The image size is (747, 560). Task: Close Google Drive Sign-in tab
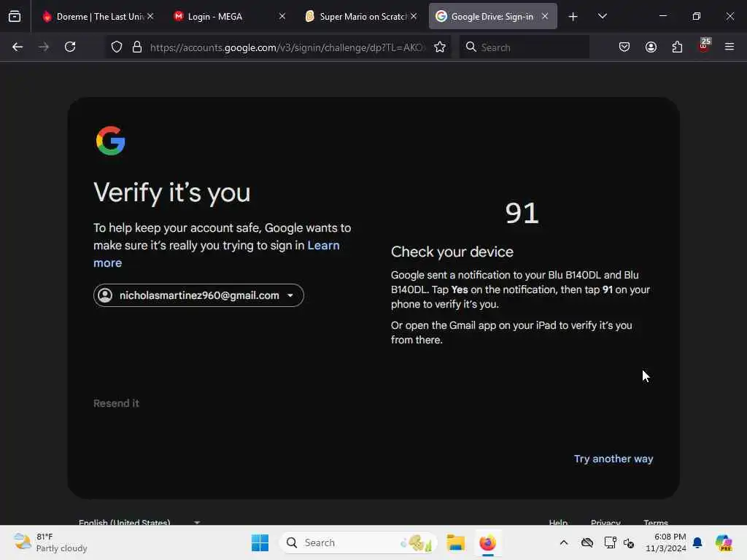(x=545, y=16)
